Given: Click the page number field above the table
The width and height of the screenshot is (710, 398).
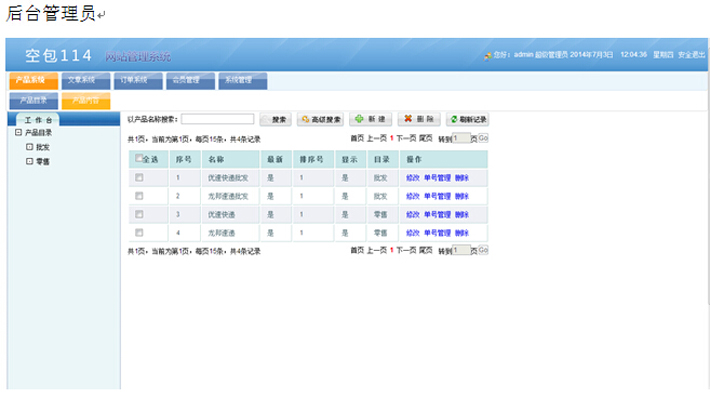Looking at the screenshot, I should (x=461, y=138).
